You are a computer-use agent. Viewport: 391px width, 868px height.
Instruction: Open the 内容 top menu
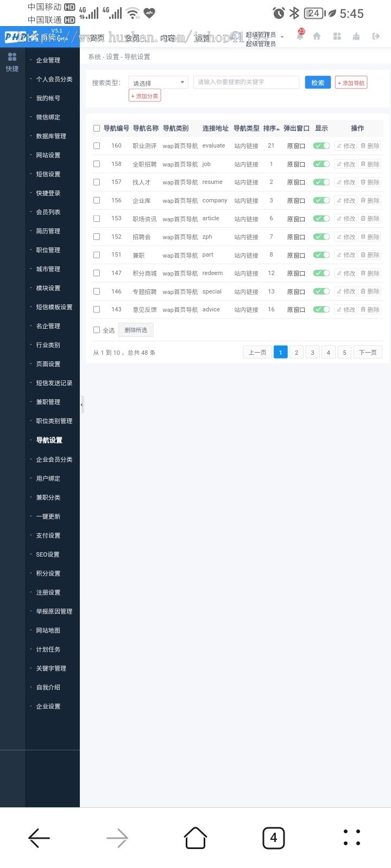[x=168, y=38]
